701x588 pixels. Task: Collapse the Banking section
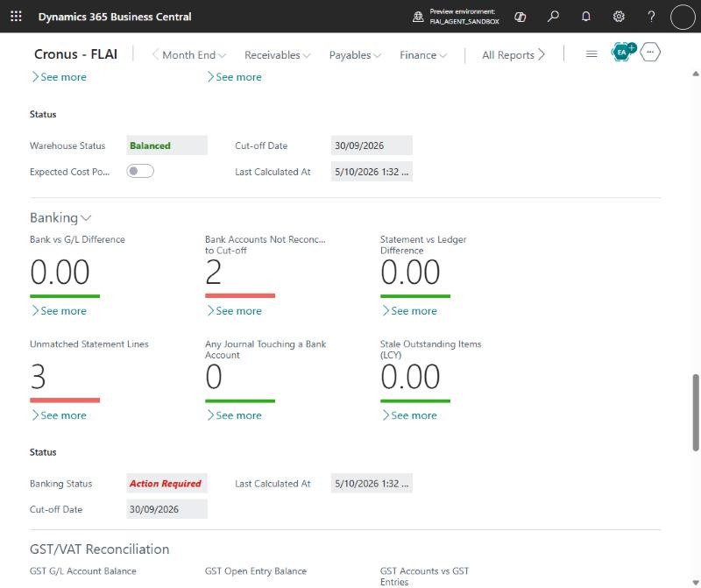point(60,217)
